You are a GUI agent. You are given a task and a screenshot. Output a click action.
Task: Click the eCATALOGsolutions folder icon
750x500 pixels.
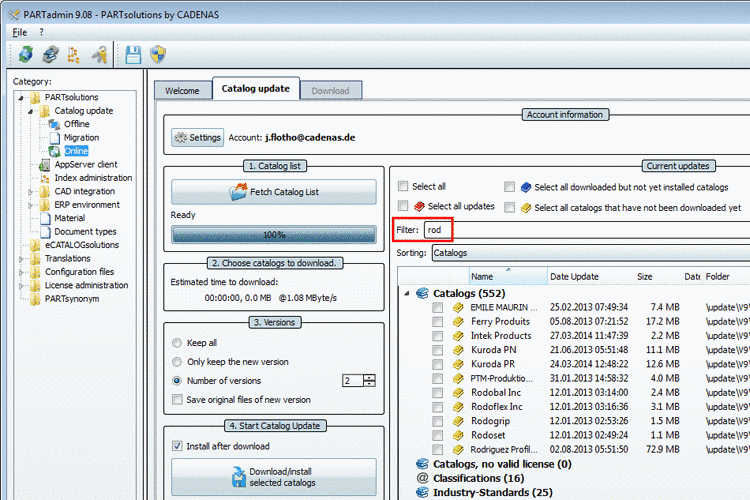click(35, 245)
